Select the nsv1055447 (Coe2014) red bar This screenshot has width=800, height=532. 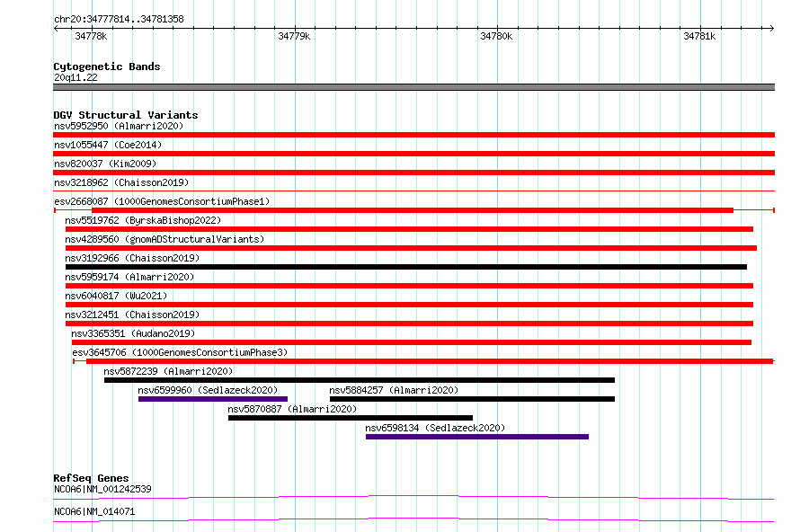[x=413, y=154]
